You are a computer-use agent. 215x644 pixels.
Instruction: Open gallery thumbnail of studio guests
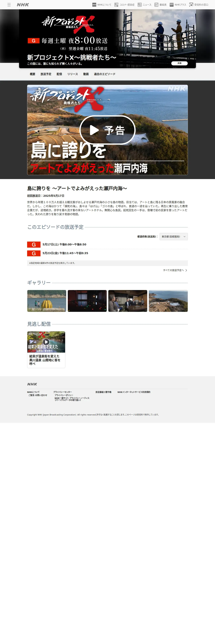(128, 301)
